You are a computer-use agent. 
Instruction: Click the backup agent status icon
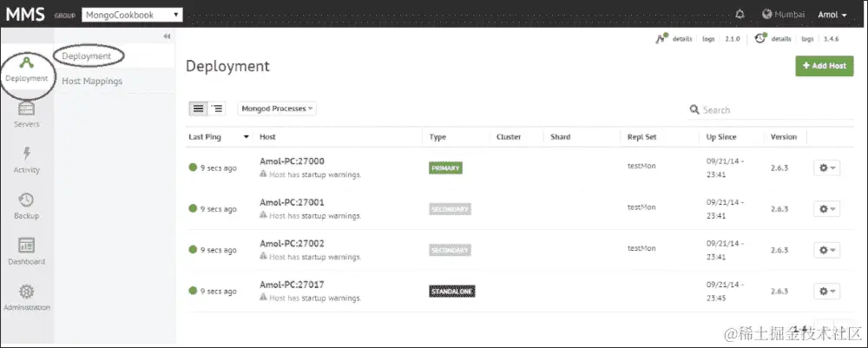click(760, 38)
